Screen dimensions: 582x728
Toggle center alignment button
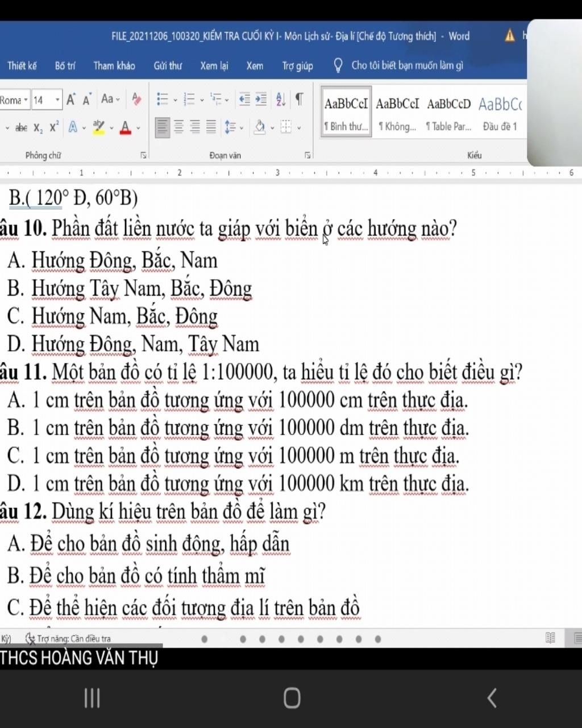[x=178, y=127]
